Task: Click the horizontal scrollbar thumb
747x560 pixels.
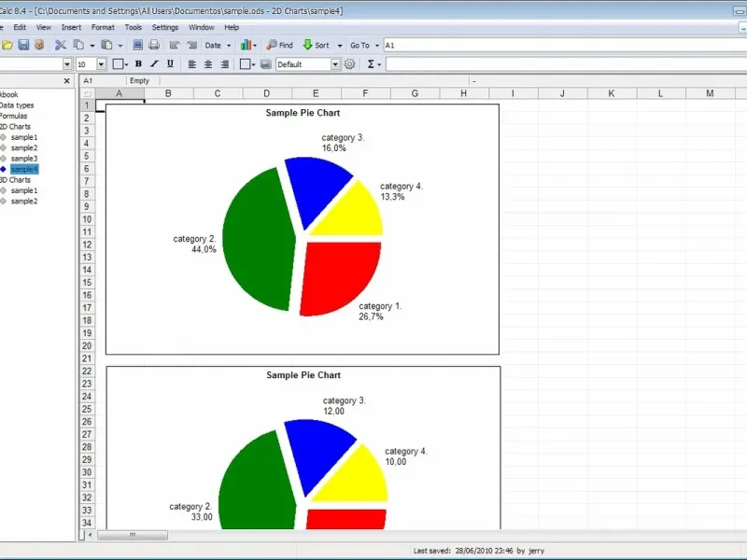Action: click(133, 535)
